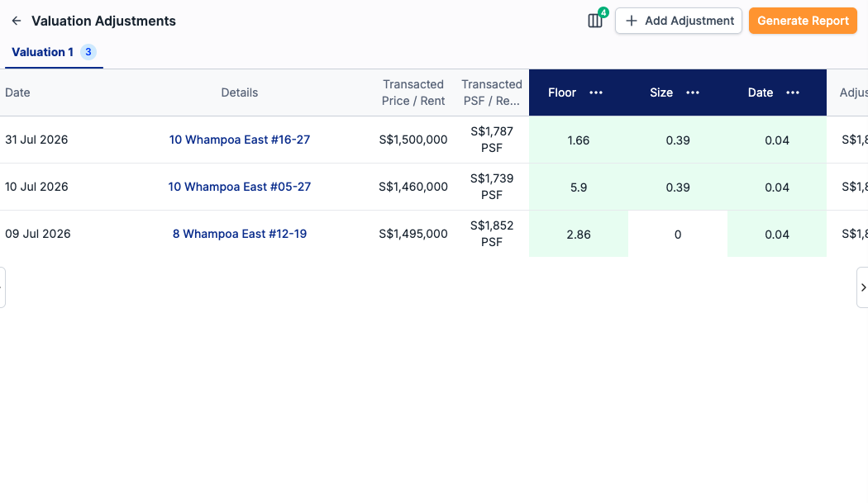Image resolution: width=868 pixels, height=503 pixels.
Task: Open the column visibility settings icon
Action: click(595, 21)
